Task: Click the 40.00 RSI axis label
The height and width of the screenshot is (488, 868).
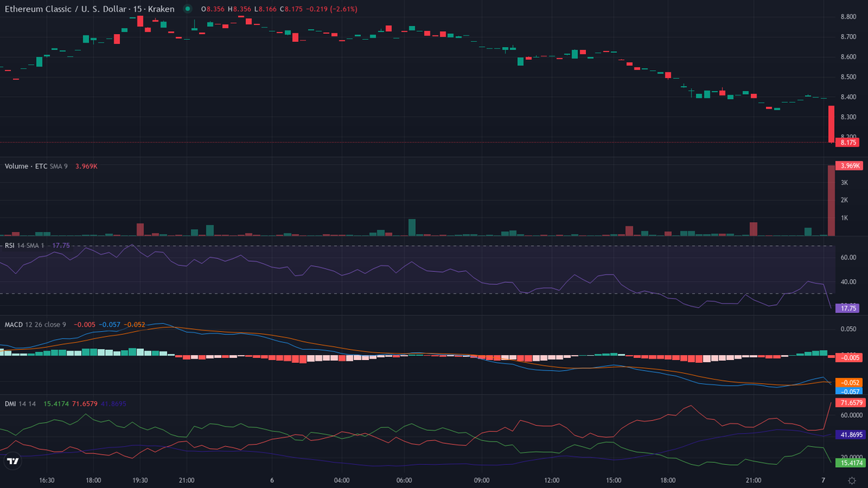Action: tap(848, 282)
